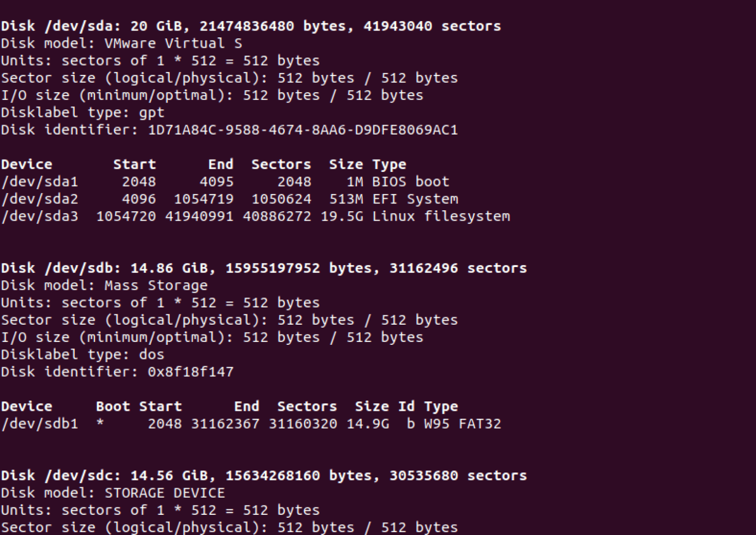Click the /dev/sda1 device entry
Viewport: 756px width, 535px height.
point(39,182)
